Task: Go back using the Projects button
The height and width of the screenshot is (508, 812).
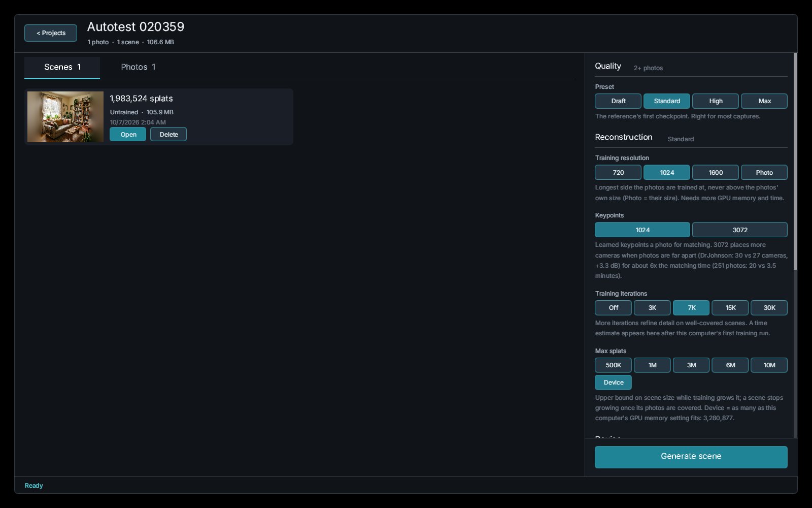Action: (x=51, y=33)
